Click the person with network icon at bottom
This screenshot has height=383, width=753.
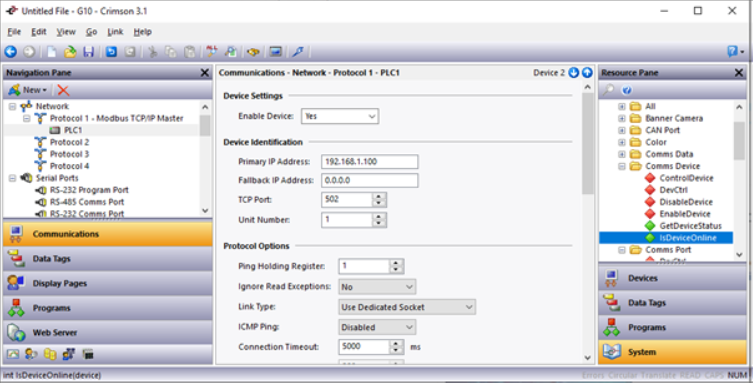tap(69, 354)
